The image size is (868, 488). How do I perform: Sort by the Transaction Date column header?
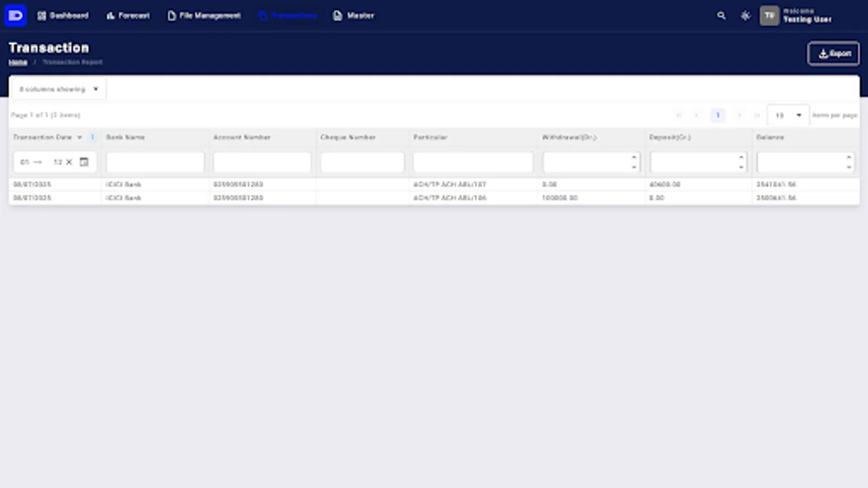(42, 137)
